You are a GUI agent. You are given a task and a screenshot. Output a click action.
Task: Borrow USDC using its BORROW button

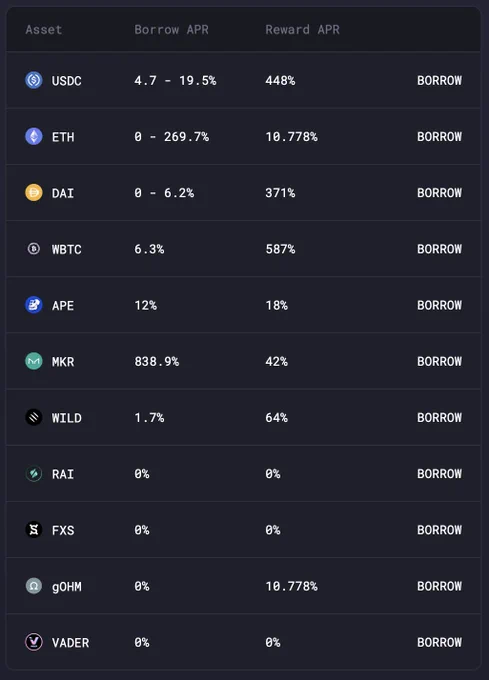tap(439, 80)
